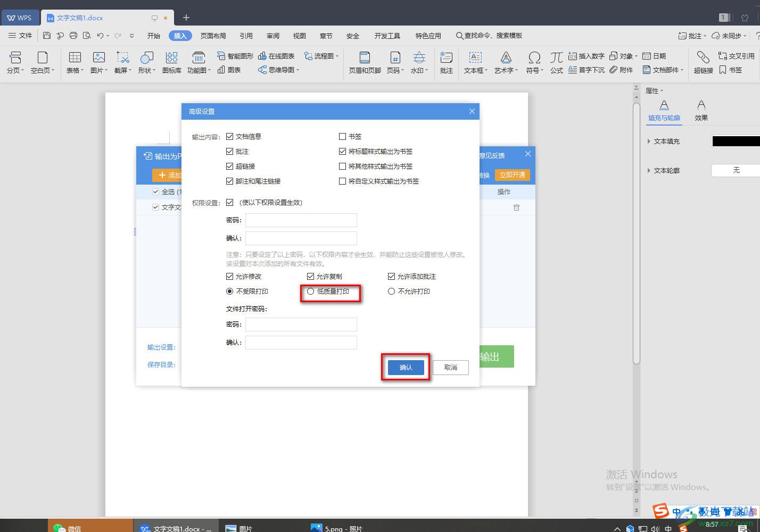Screen dimensions: 760x532
Task: Switch to the 开始 ribbon tab
Action: click(154, 36)
